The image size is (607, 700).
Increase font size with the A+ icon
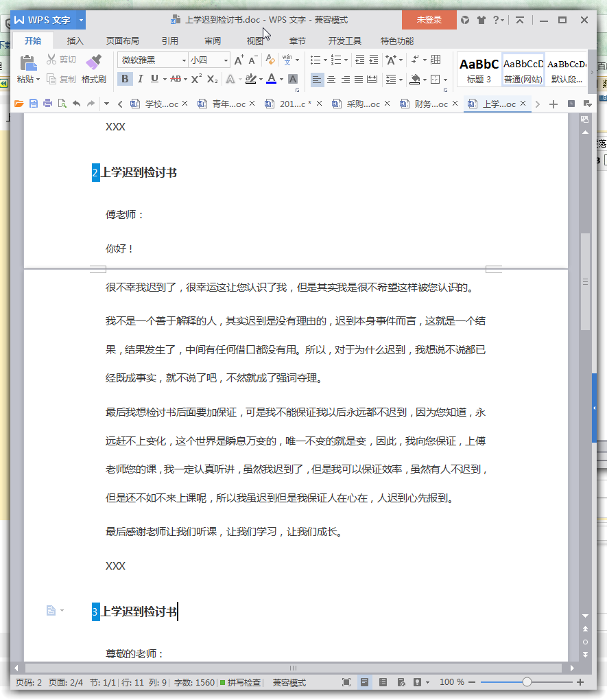point(239,60)
